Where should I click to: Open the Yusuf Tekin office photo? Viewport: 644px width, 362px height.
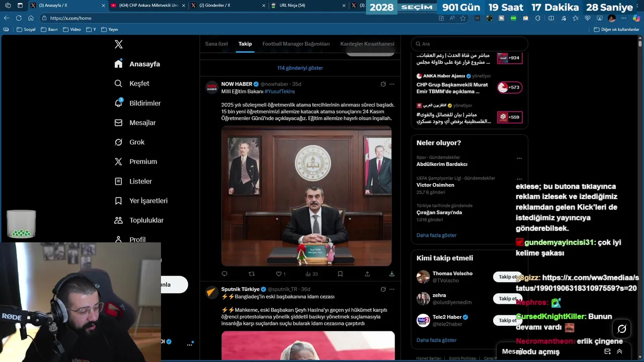(306, 196)
